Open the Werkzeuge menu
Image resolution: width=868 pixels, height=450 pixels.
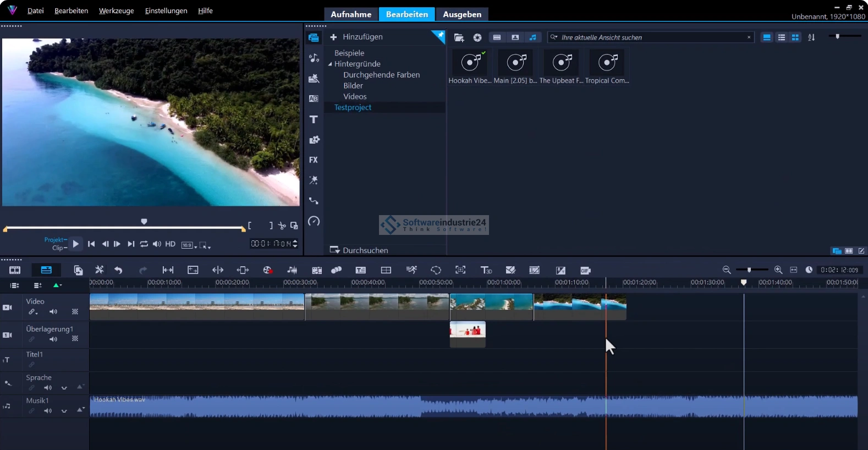pyautogui.click(x=116, y=10)
